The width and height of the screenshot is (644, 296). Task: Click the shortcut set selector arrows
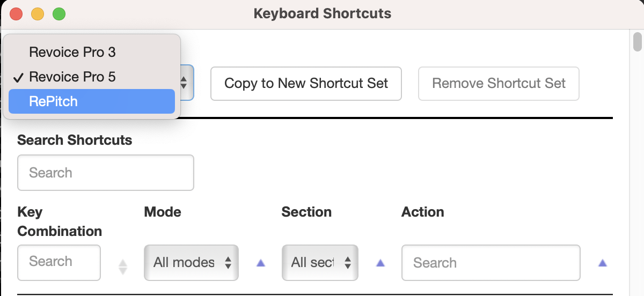(x=184, y=83)
